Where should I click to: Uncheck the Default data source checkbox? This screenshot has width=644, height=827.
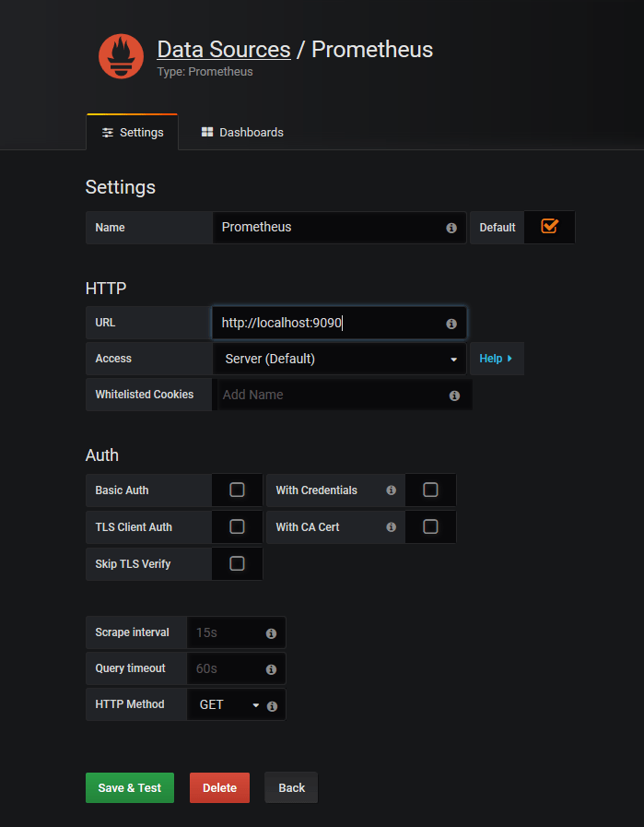point(549,226)
